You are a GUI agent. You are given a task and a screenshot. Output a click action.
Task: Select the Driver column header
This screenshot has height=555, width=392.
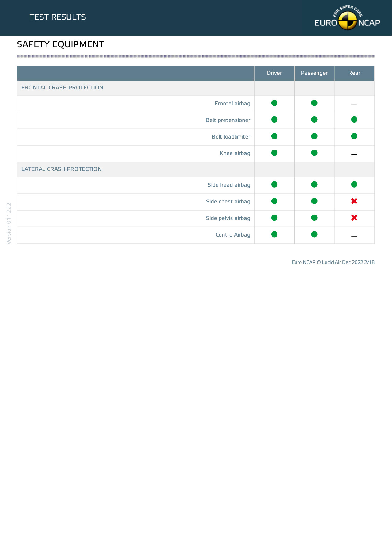click(274, 73)
